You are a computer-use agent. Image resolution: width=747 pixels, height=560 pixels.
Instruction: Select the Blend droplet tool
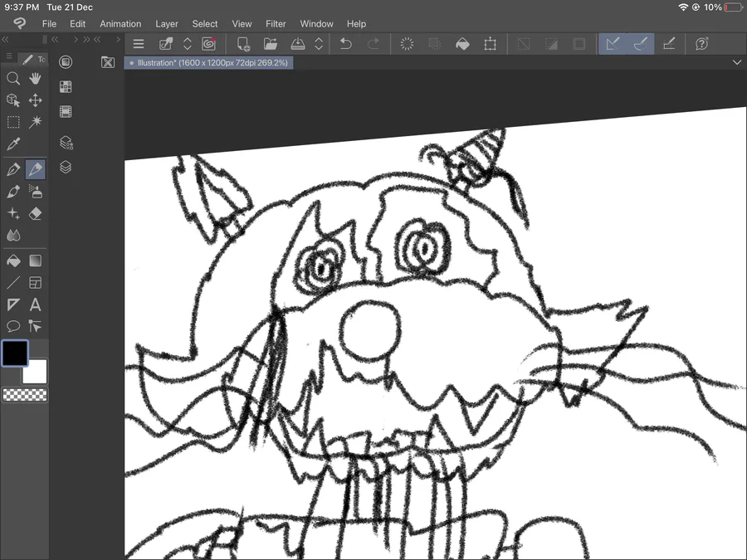tap(13, 236)
